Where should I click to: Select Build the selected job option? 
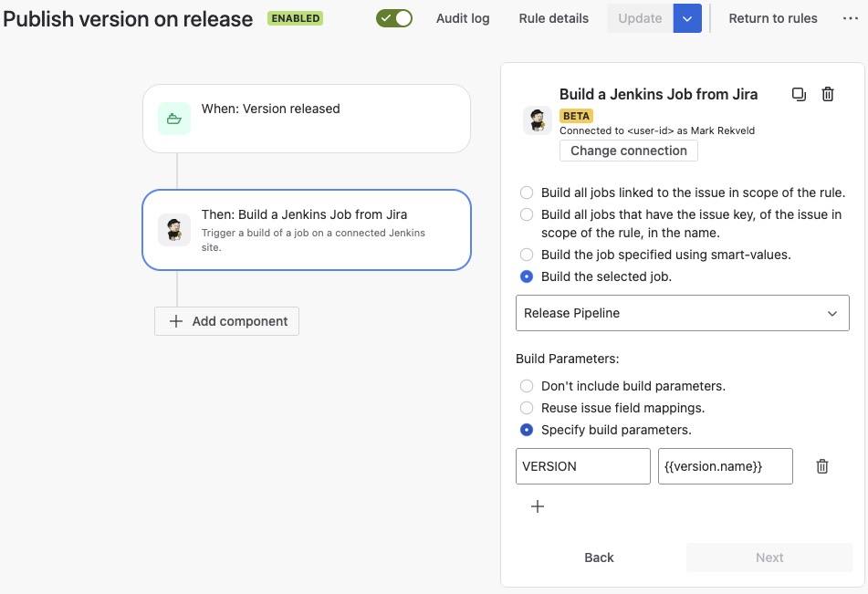527,276
